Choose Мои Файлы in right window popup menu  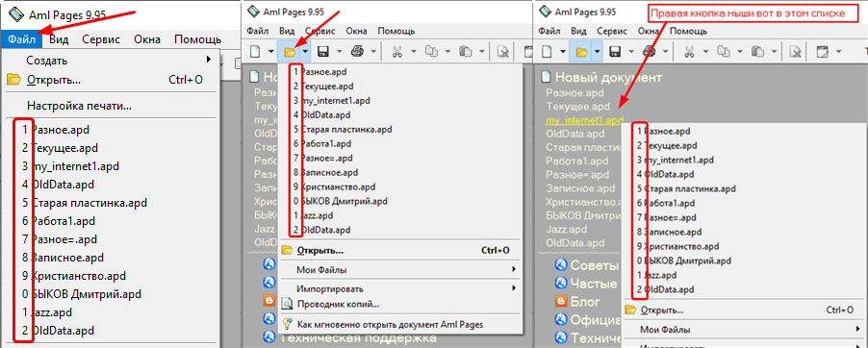pyautogui.click(x=745, y=330)
